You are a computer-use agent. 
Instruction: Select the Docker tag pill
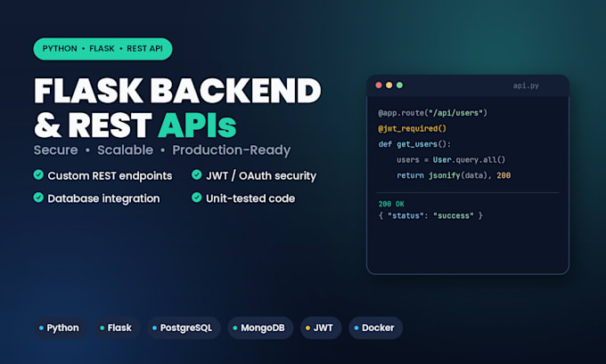[x=375, y=328]
